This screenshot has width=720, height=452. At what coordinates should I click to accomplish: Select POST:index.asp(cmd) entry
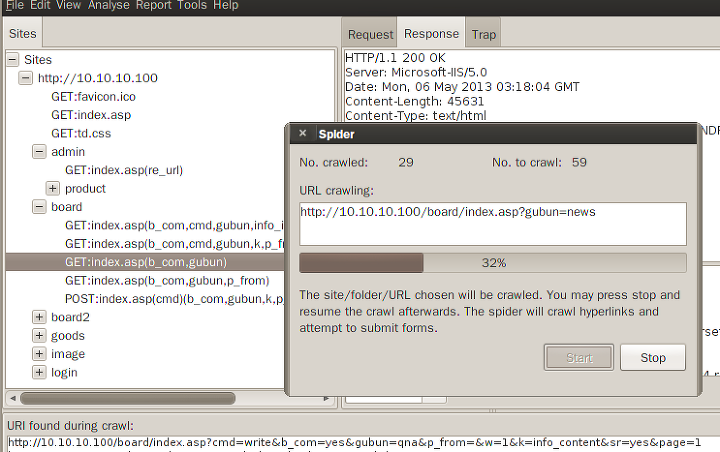coord(174,299)
